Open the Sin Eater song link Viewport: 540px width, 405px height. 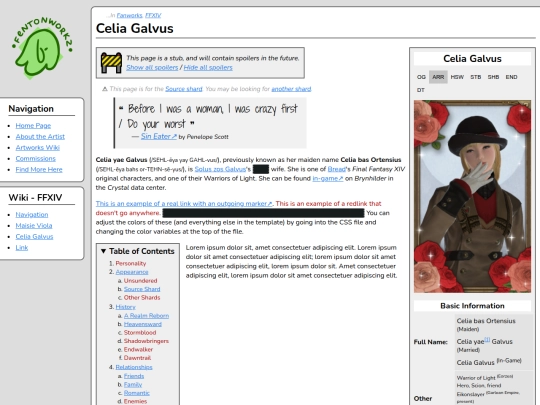[158, 136]
